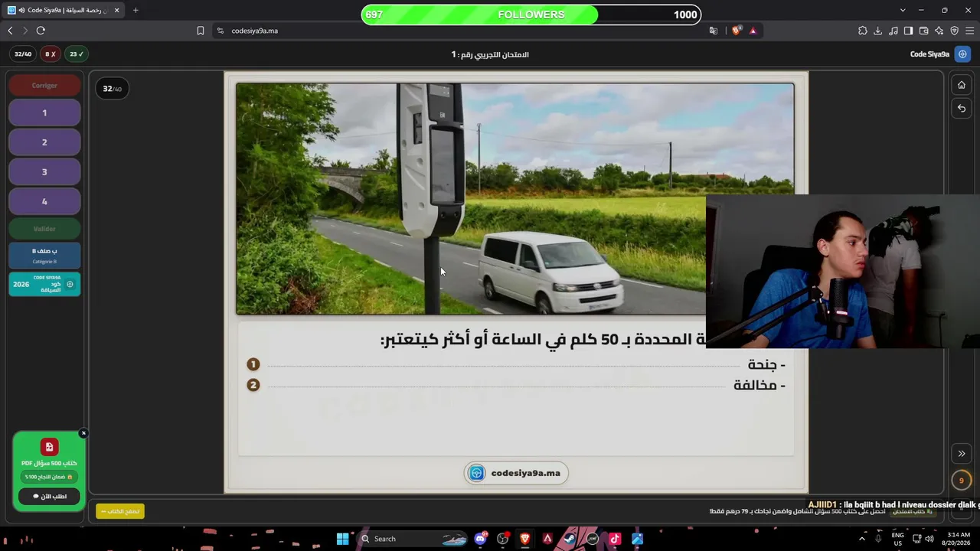
Task: Click the green followers progress bar
Action: coord(531,15)
